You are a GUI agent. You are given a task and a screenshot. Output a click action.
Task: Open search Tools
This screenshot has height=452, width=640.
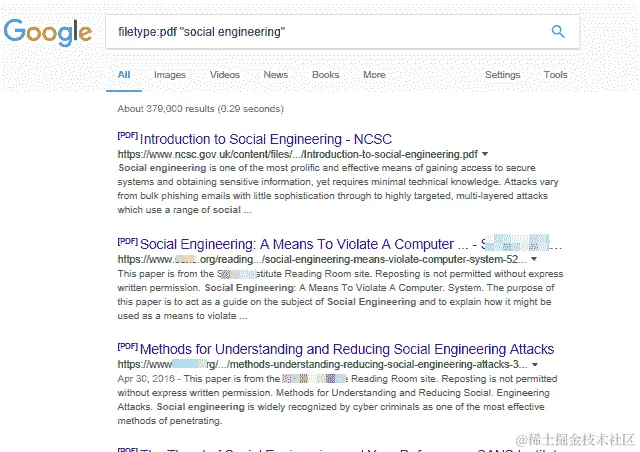point(556,75)
